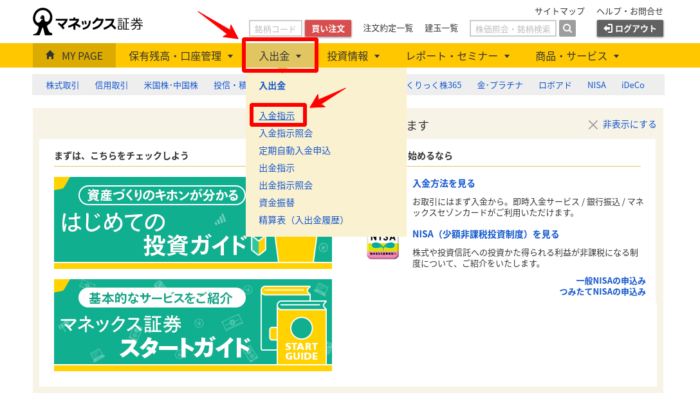Open the 金・プラチナ sub-navigation link
The width and height of the screenshot is (700, 395).
(500, 85)
